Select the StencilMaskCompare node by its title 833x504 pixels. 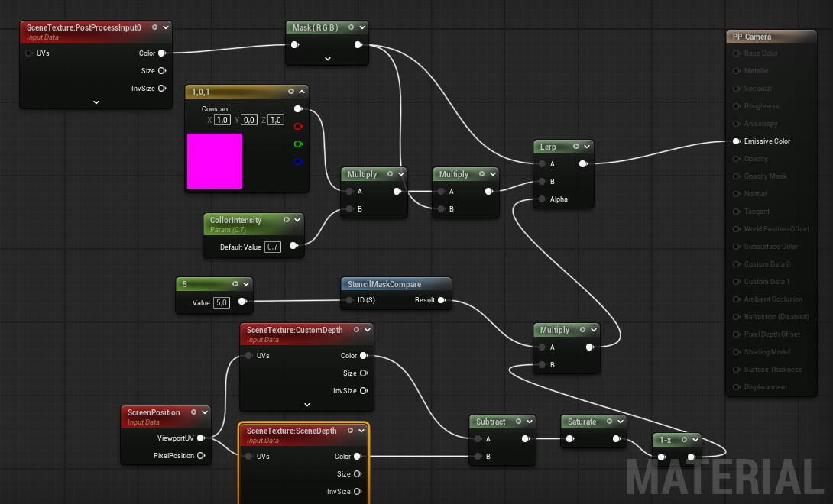[x=384, y=284]
